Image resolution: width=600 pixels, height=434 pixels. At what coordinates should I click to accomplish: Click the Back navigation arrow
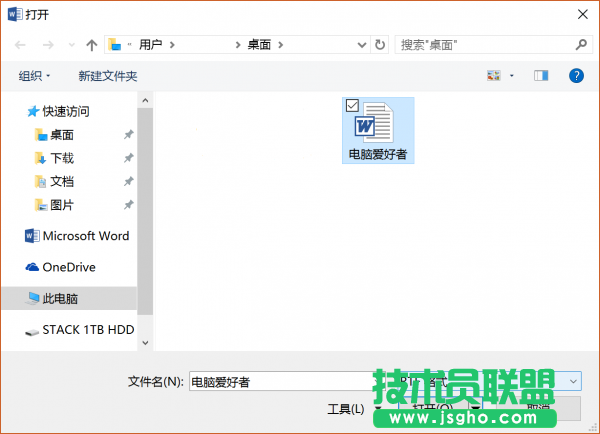click(x=20, y=45)
